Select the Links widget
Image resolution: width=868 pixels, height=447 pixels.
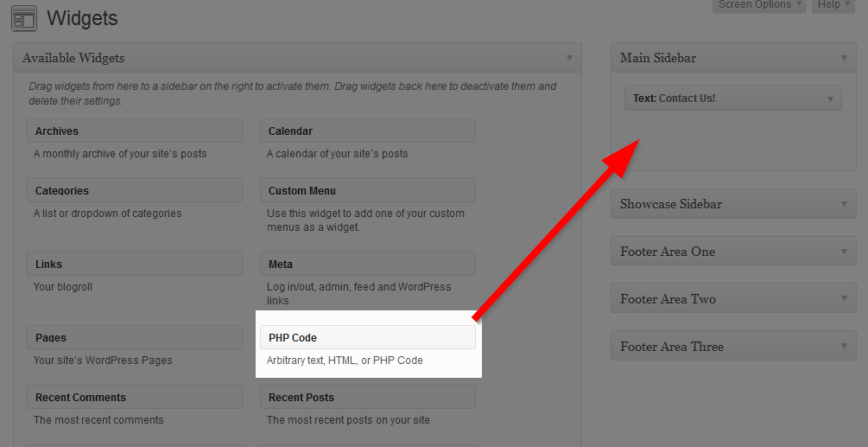[x=135, y=265]
